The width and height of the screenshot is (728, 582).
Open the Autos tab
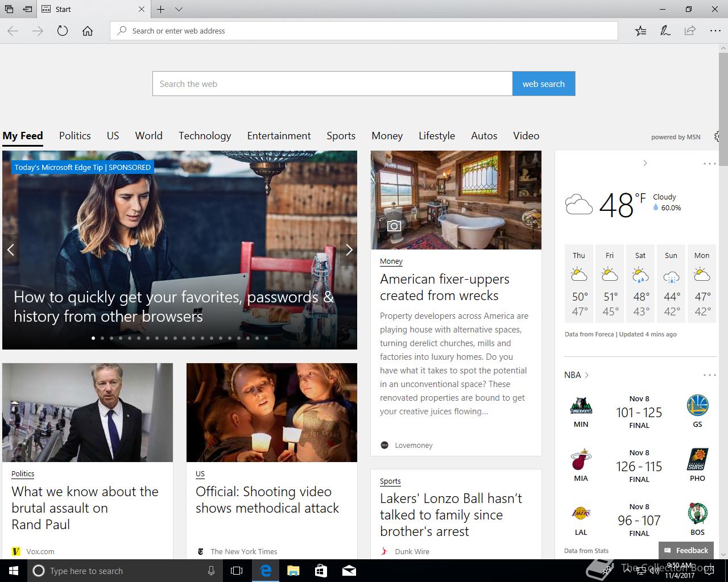[x=484, y=136]
